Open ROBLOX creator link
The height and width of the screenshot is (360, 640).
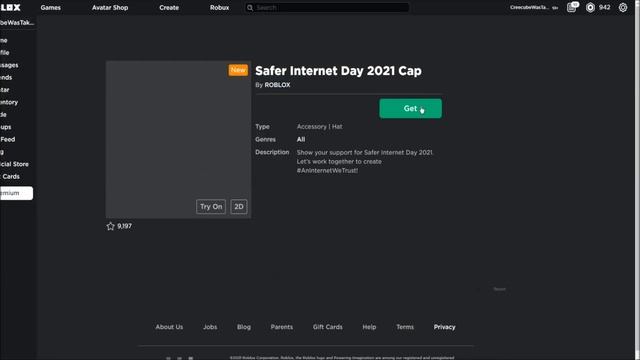277,85
